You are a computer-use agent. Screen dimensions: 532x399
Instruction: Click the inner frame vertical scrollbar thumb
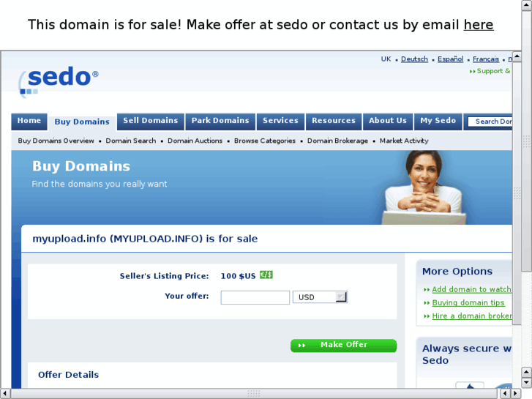coord(517,193)
